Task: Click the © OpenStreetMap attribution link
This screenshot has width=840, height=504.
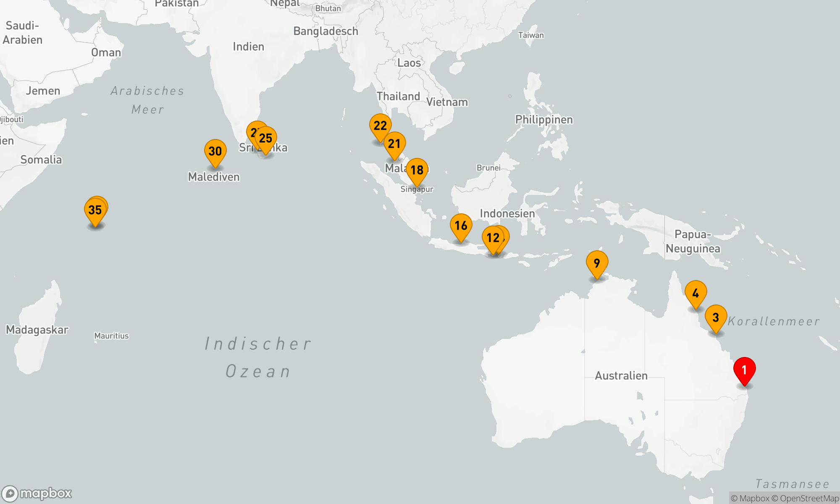Action: coord(805,499)
